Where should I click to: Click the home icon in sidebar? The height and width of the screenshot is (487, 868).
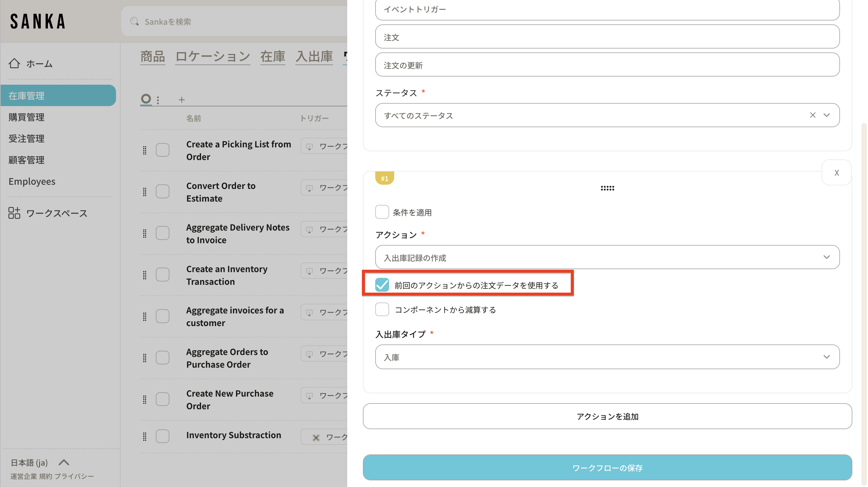click(x=14, y=63)
